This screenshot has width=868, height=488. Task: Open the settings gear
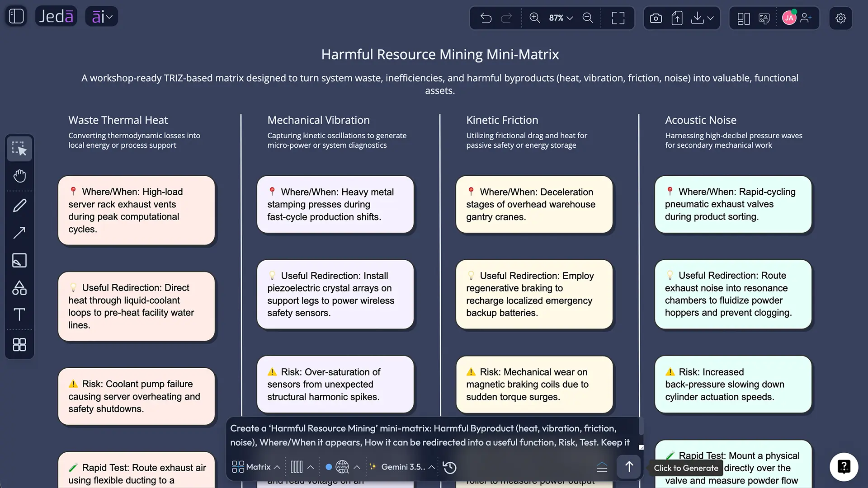(840, 18)
